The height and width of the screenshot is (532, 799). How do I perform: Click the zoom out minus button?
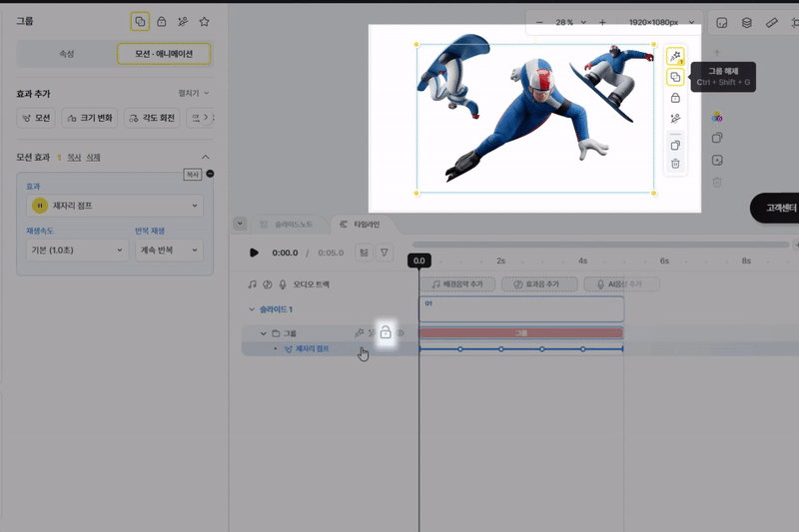click(x=540, y=22)
